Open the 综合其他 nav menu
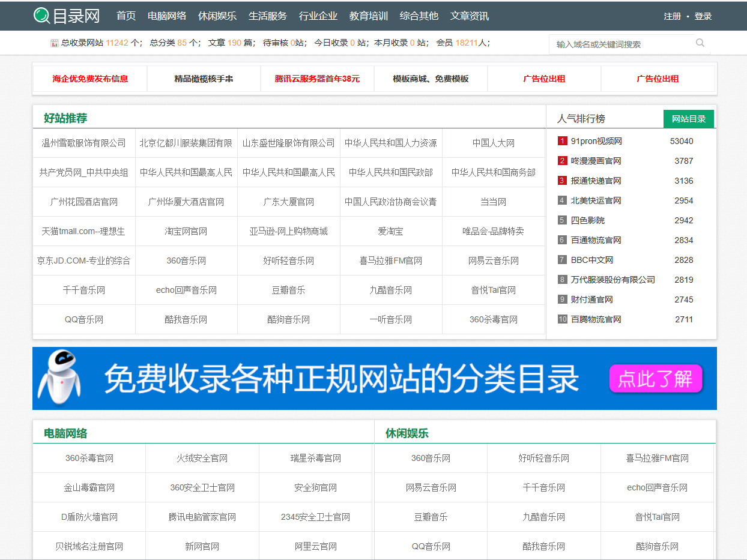This screenshot has width=747, height=560. [419, 16]
